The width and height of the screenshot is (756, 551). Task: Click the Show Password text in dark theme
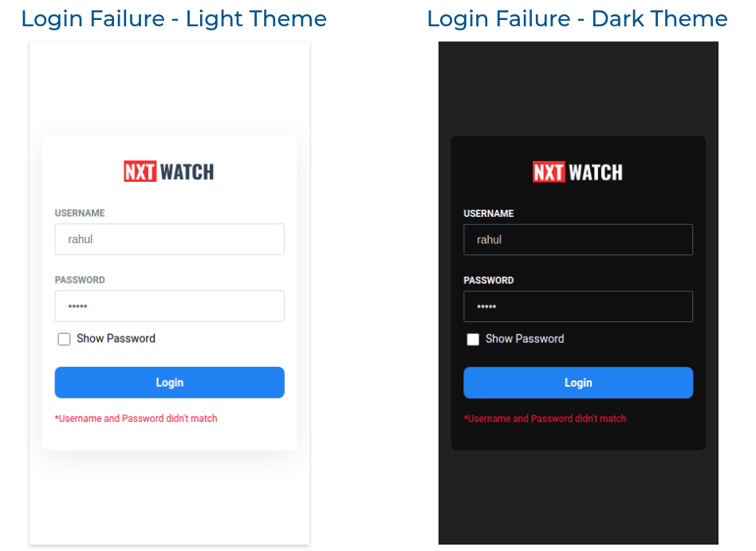pyautogui.click(x=525, y=339)
